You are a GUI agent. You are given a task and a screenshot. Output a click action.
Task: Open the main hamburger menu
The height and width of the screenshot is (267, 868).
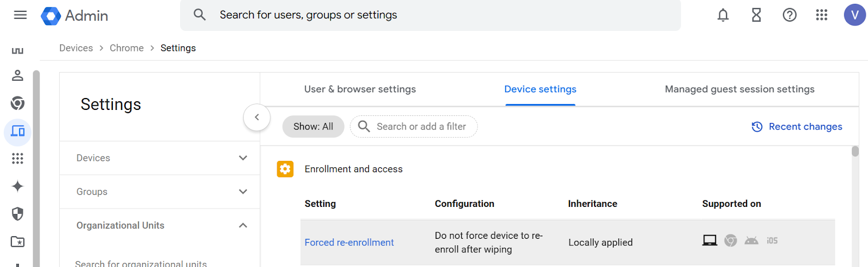(x=20, y=15)
